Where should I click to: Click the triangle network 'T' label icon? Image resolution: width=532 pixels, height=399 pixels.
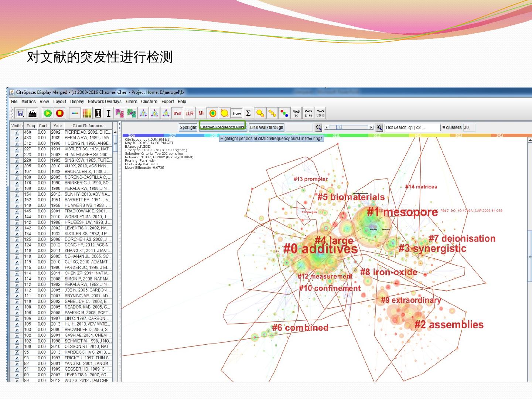(x=143, y=113)
